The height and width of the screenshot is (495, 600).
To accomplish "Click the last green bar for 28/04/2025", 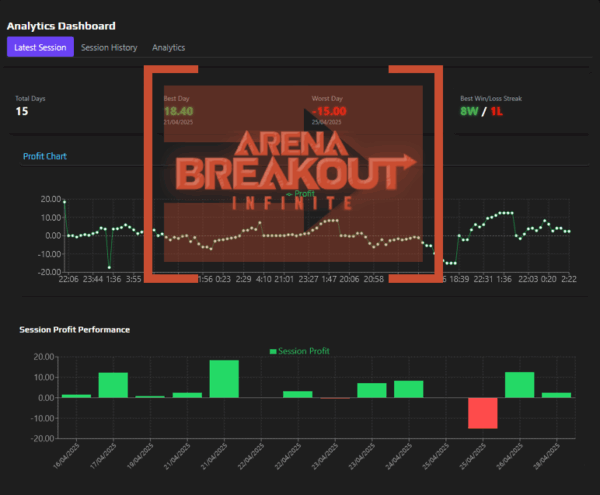I will (556, 395).
